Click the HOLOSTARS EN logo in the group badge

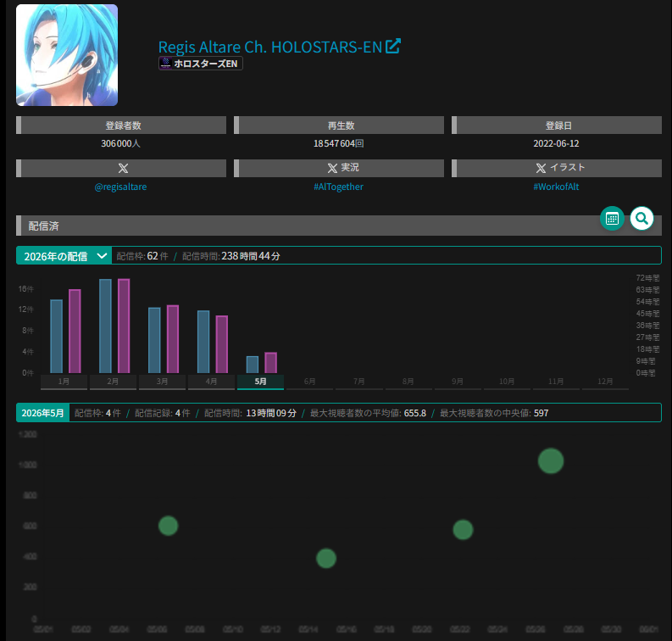pos(165,64)
